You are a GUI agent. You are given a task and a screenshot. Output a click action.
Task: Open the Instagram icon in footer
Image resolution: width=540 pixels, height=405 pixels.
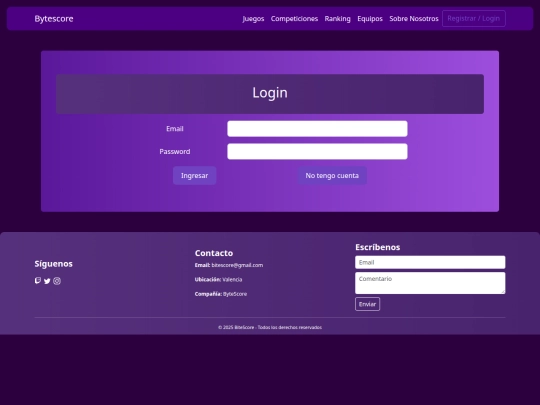[x=57, y=281]
